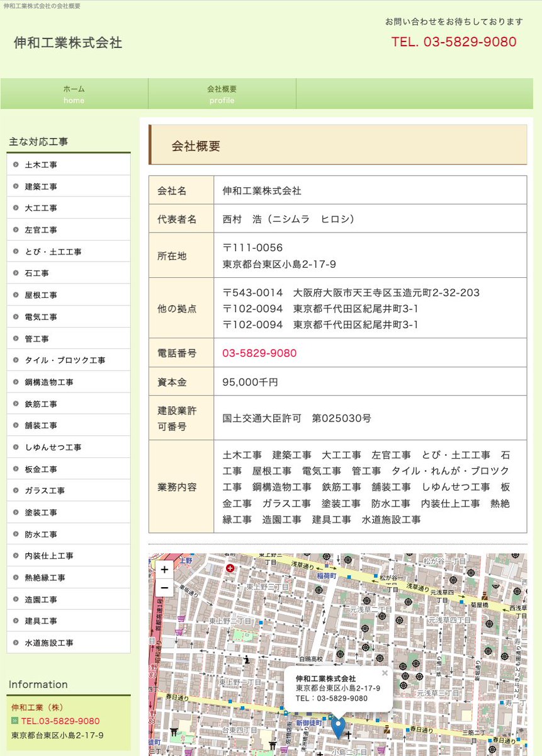Click the お問い合わせをお待ちしております text
The width and height of the screenshot is (542, 756).
(454, 21)
